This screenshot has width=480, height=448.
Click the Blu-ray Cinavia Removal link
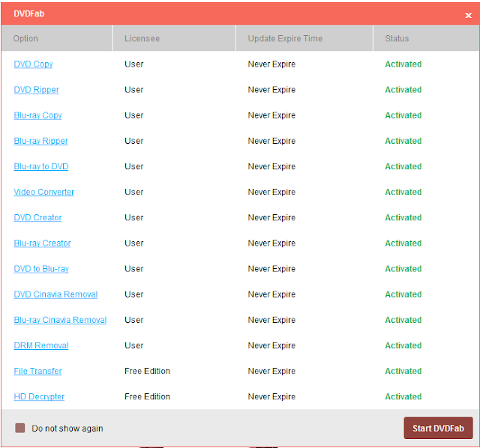tap(60, 320)
